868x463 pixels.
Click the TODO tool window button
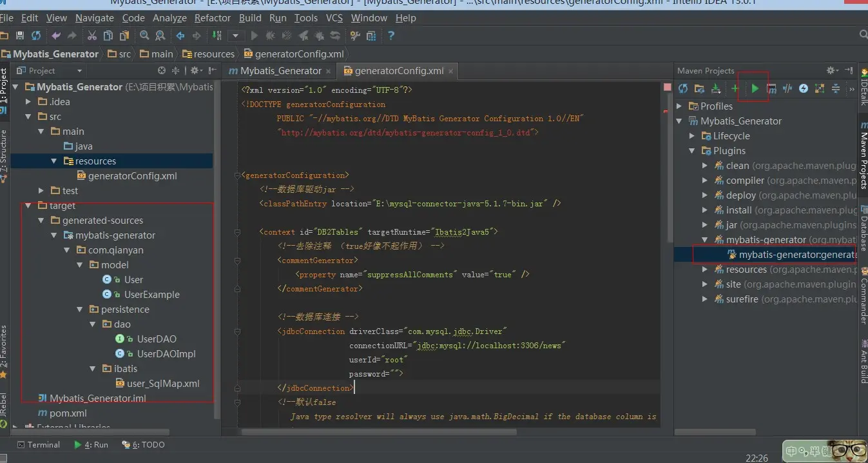(x=144, y=445)
